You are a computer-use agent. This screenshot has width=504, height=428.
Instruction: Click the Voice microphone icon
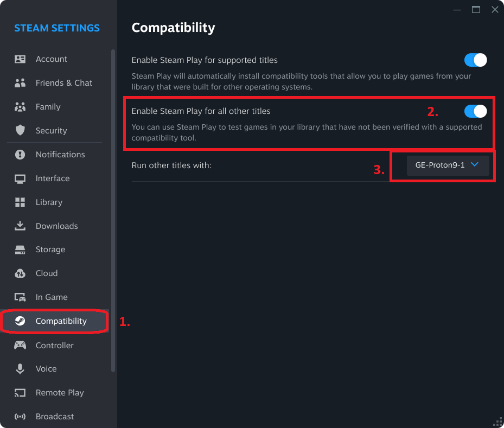[x=20, y=369]
